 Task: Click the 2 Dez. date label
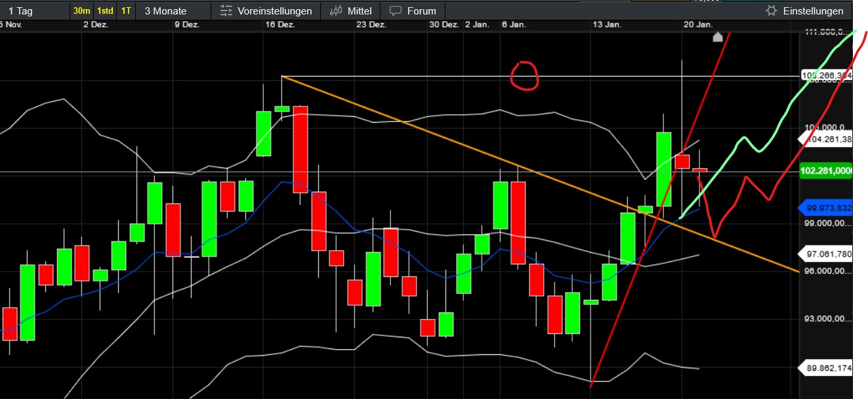(96, 24)
